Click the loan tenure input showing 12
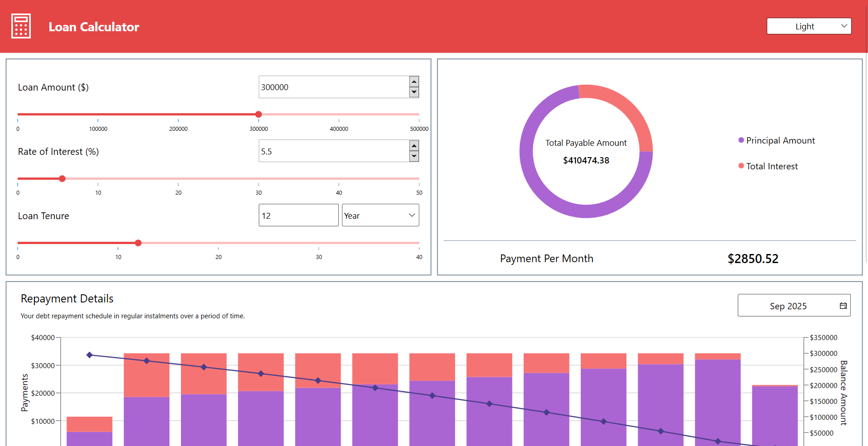This screenshot has height=446, width=868. point(298,215)
